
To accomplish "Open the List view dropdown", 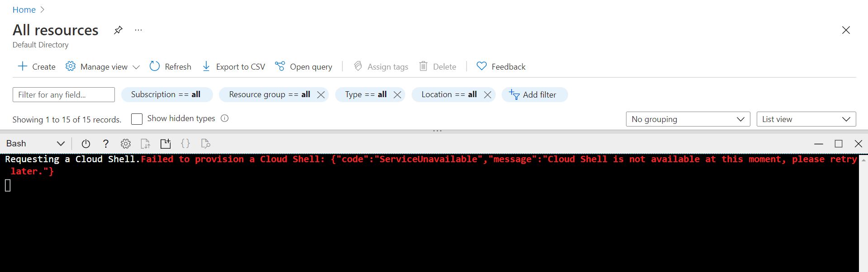I will coord(806,119).
